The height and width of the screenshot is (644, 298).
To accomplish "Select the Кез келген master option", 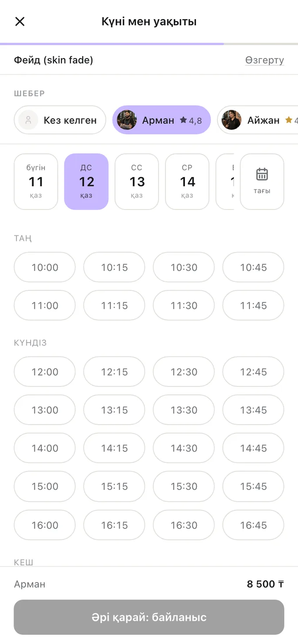I will pos(60,120).
